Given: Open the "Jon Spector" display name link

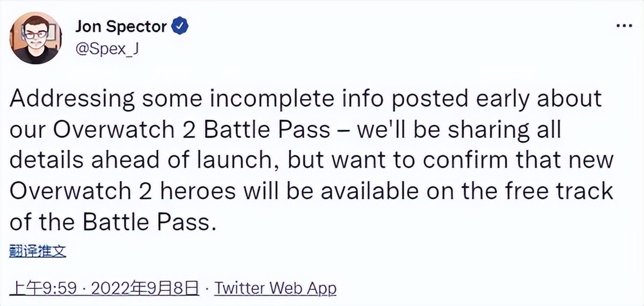Looking at the screenshot, I should (121, 26).
